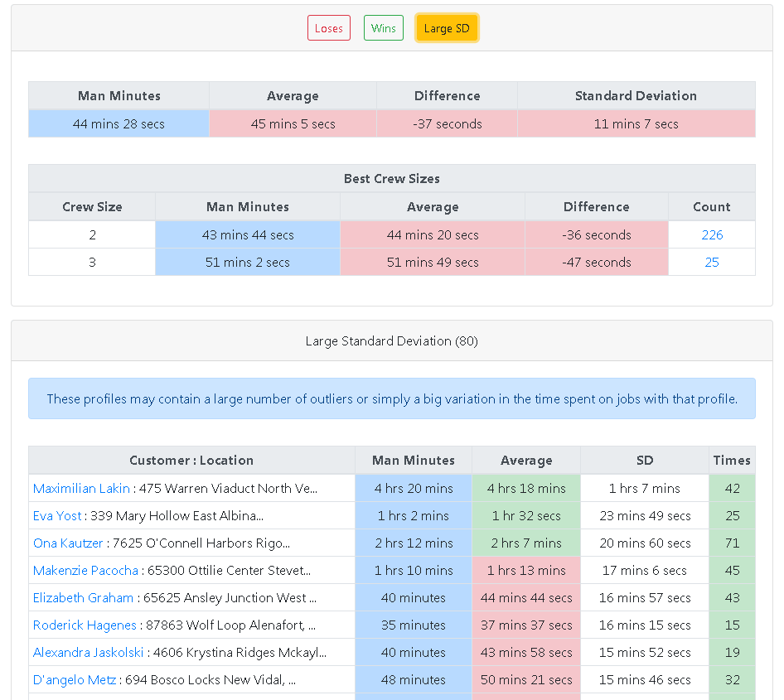Open Eva Yost customer link
The width and height of the screenshot is (784, 700).
(x=57, y=515)
